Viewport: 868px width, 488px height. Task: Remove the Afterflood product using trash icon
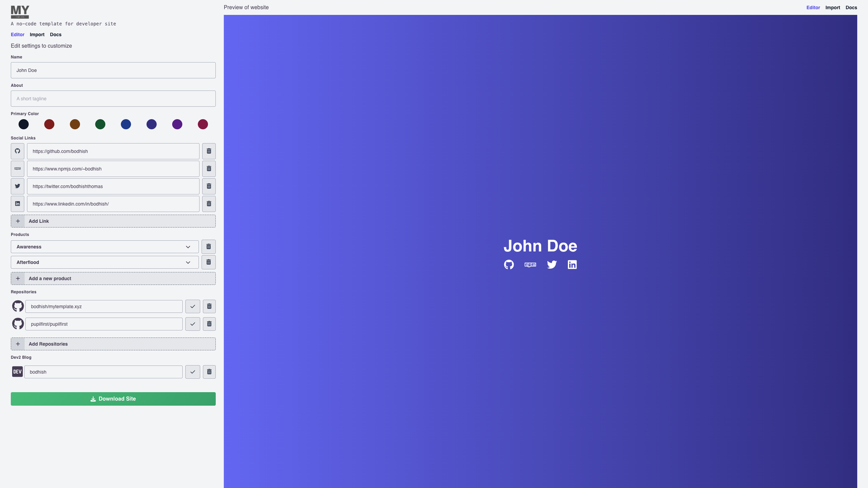click(x=208, y=262)
